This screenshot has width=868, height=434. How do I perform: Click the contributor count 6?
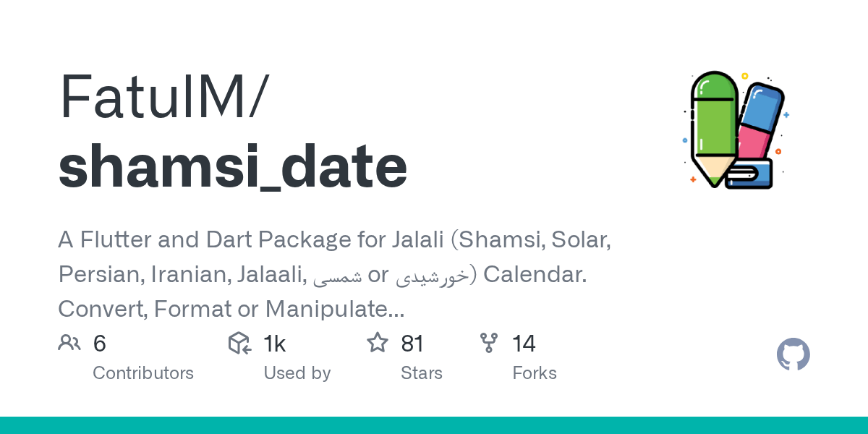[100, 344]
